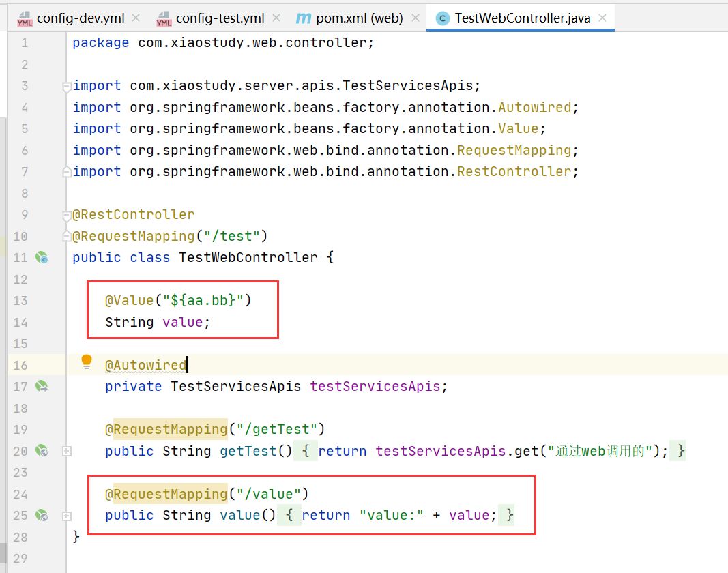Click the Value import on line 5
This screenshot has width=728, height=573.
(x=518, y=129)
